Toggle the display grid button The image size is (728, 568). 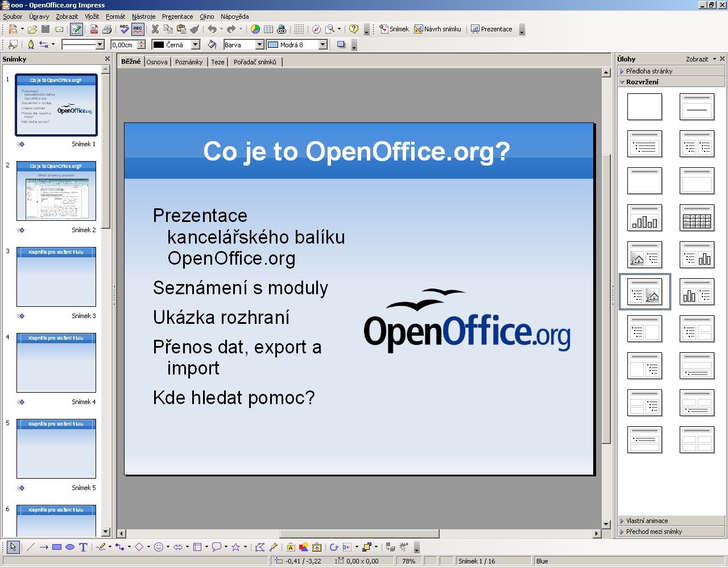(x=299, y=29)
